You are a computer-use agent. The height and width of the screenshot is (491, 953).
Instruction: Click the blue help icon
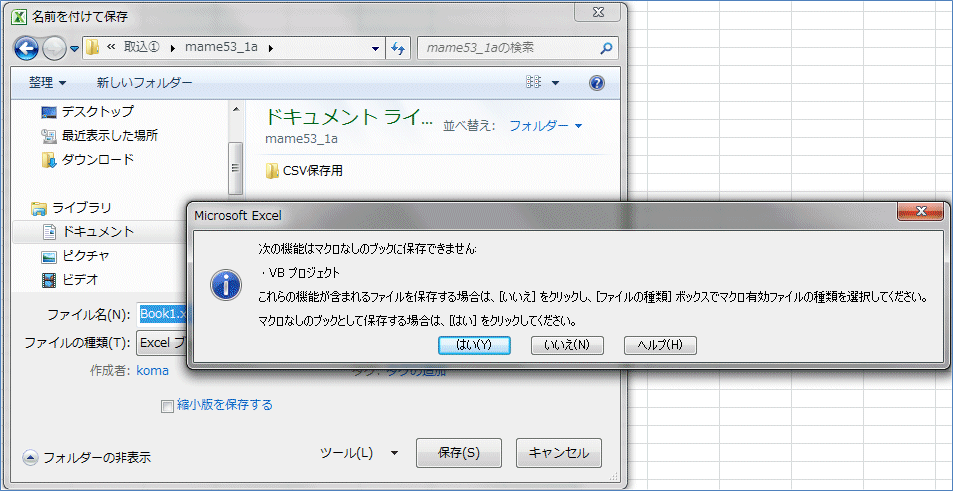[x=597, y=83]
